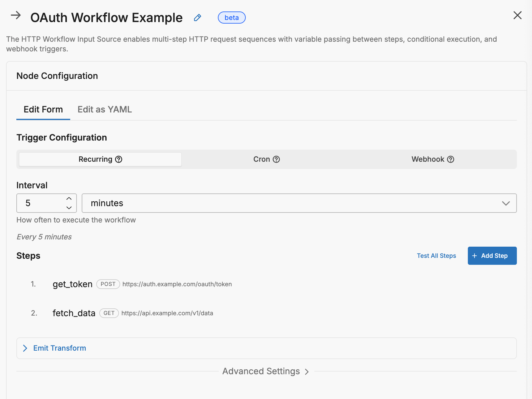Click Test All Steps

[x=436, y=256]
